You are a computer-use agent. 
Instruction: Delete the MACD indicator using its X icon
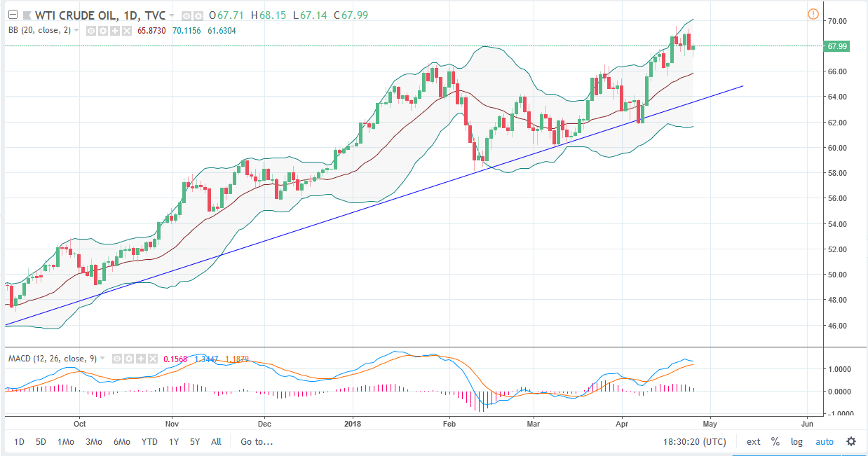pyautogui.click(x=152, y=358)
